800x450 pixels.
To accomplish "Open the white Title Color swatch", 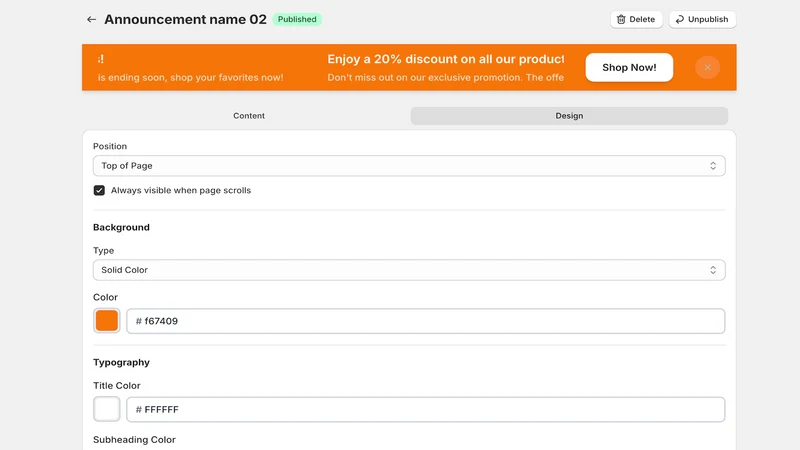I will point(107,409).
